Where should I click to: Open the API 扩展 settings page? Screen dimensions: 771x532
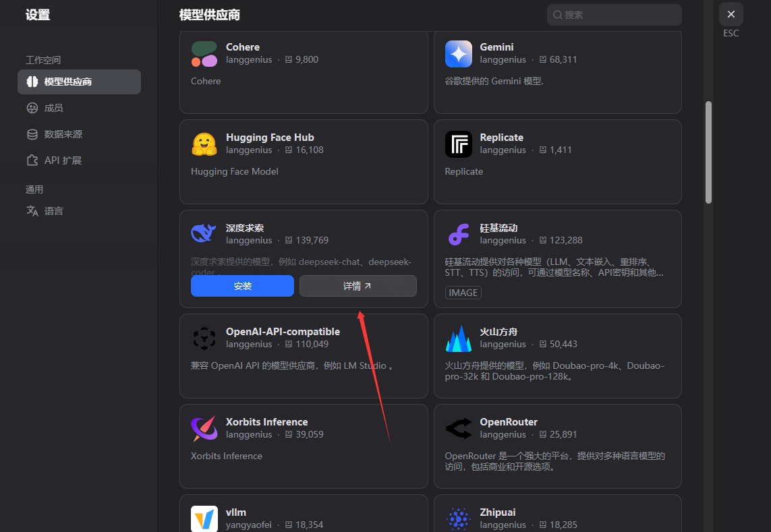(62, 160)
